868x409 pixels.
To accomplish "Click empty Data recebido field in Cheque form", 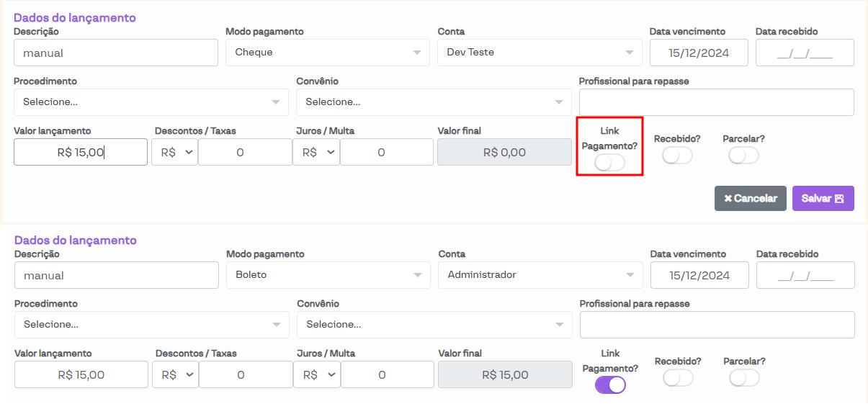I will [805, 53].
